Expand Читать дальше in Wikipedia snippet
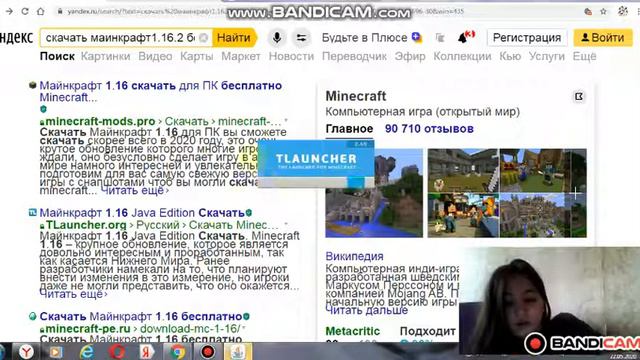This screenshot has width=640, height=360. pyautogui.click(x=367, y=310)
